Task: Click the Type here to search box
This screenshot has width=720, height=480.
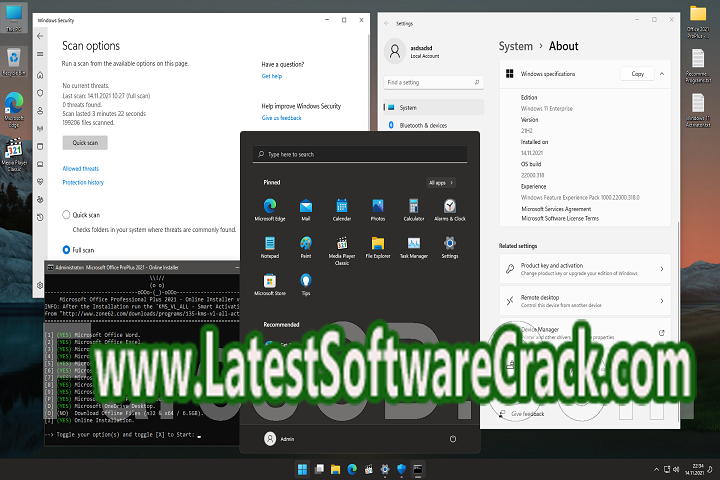Action: click(360, 154)
